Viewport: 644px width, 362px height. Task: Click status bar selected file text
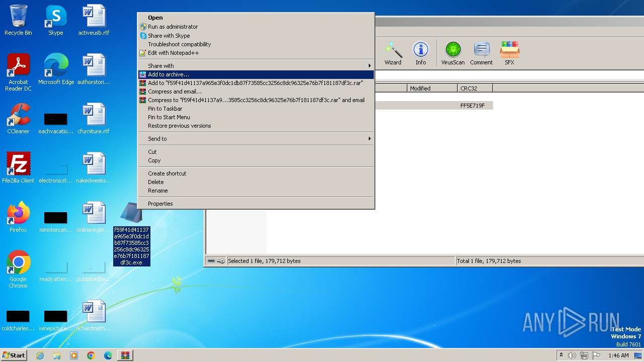(x=264, y=261)
